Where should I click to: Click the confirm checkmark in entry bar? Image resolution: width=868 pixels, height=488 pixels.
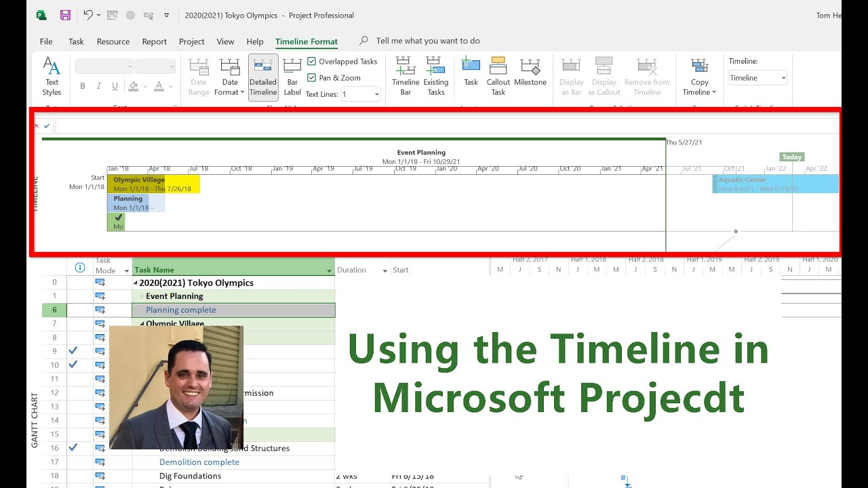click(47, 125)
